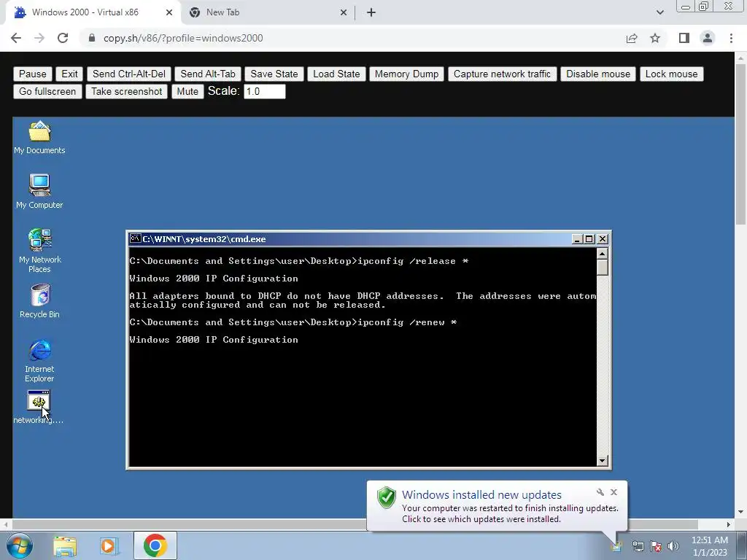Close the New Tab tab
The image size is (747, 560).
(343, 12)
